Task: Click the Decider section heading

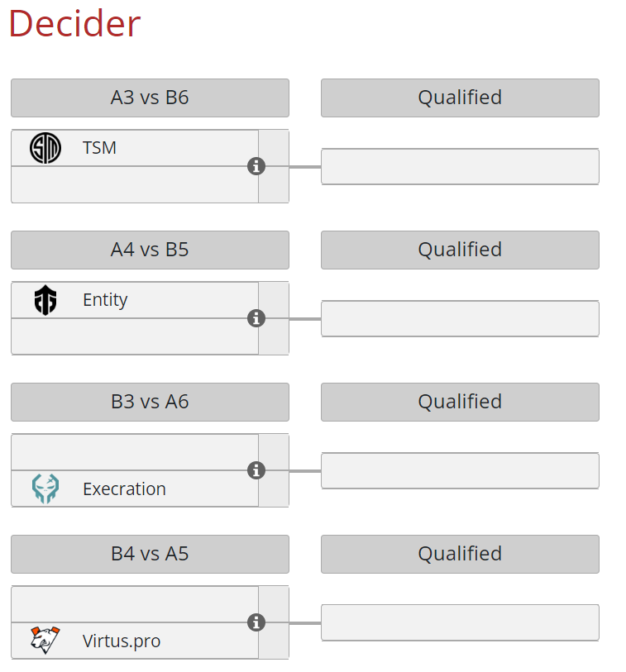Action: tap(74, 23)
